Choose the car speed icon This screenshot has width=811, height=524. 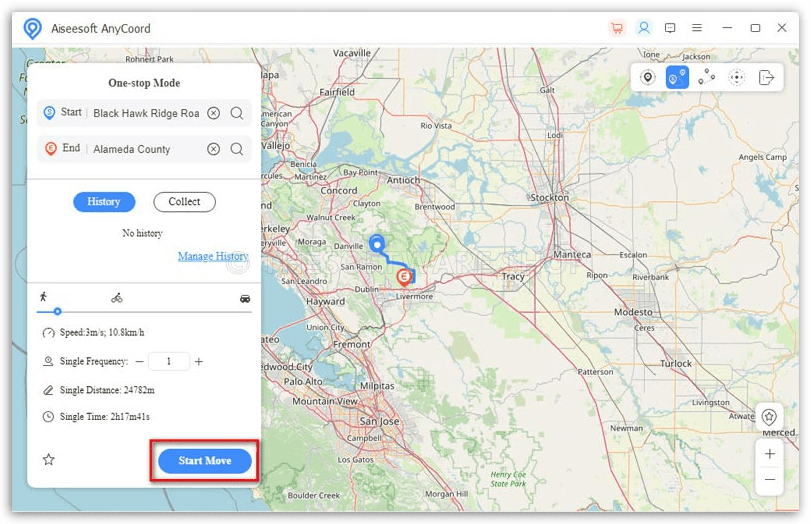click(x=245, y=298)
